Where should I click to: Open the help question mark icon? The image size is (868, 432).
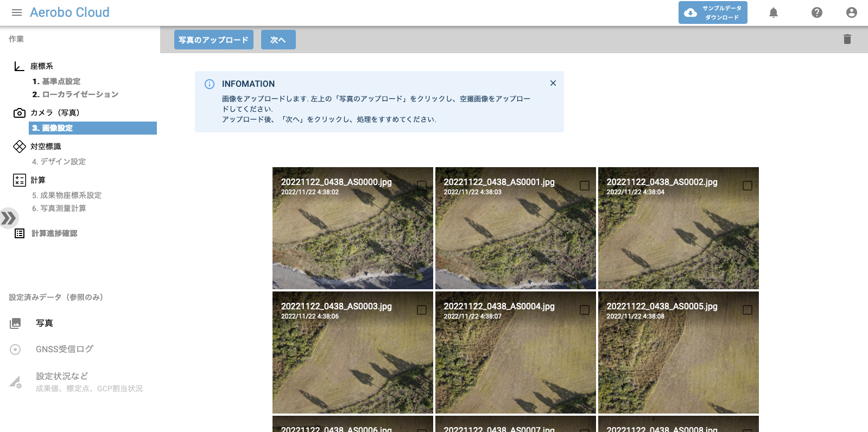point(817,12)
